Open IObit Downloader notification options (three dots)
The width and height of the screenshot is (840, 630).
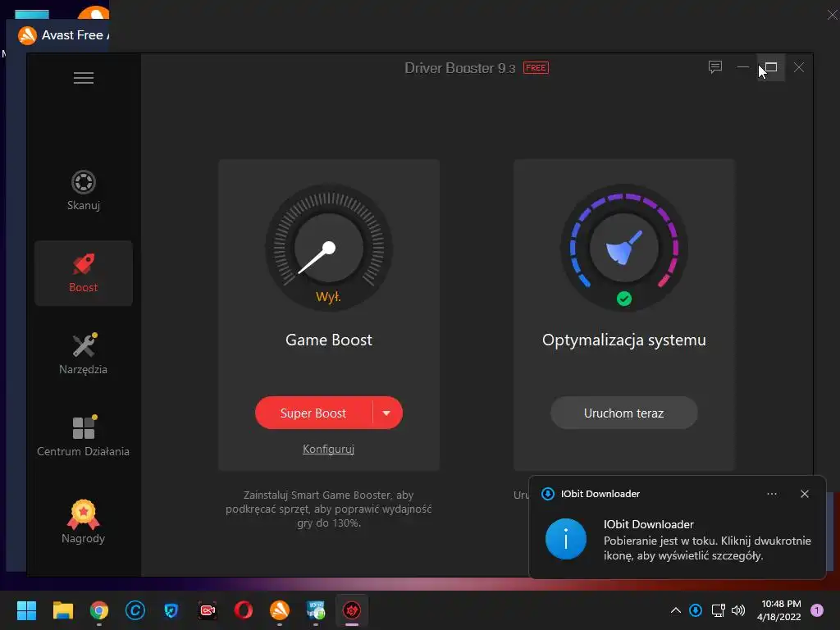pyautogui.click(x=772, y=494)
